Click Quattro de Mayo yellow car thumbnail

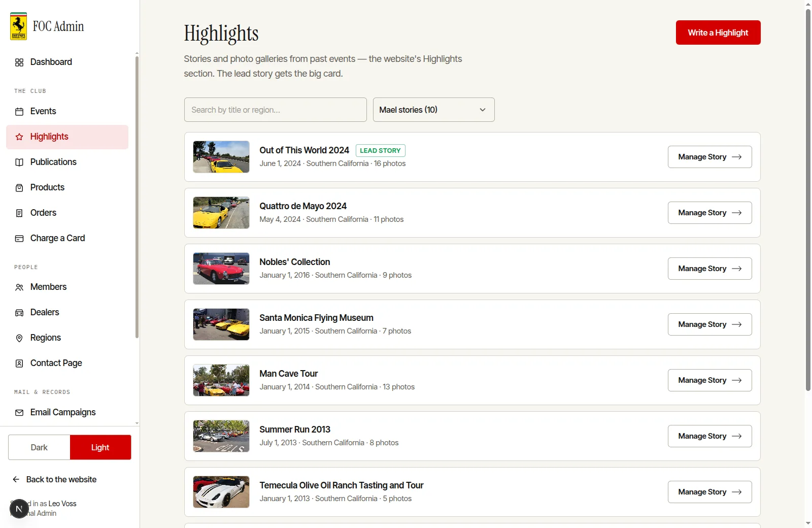(x=221, y=213)
